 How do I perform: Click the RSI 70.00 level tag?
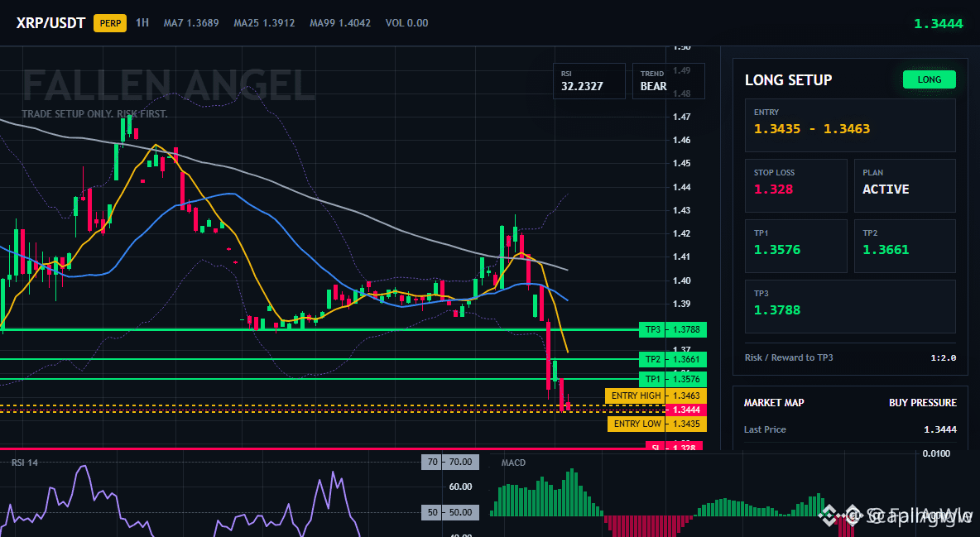pos(450,462)
